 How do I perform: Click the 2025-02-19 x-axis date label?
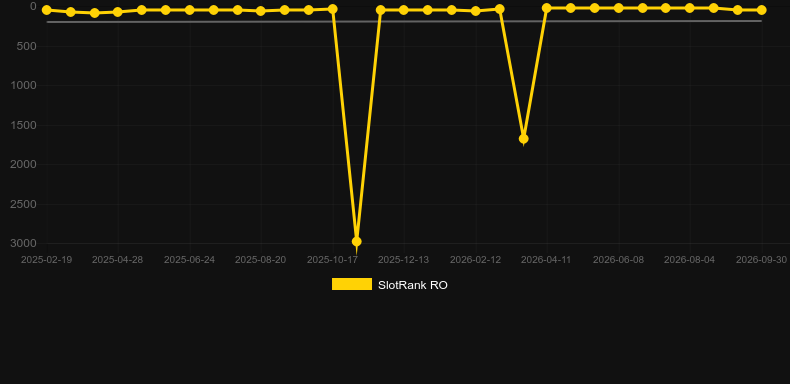(x=46, y=260)
